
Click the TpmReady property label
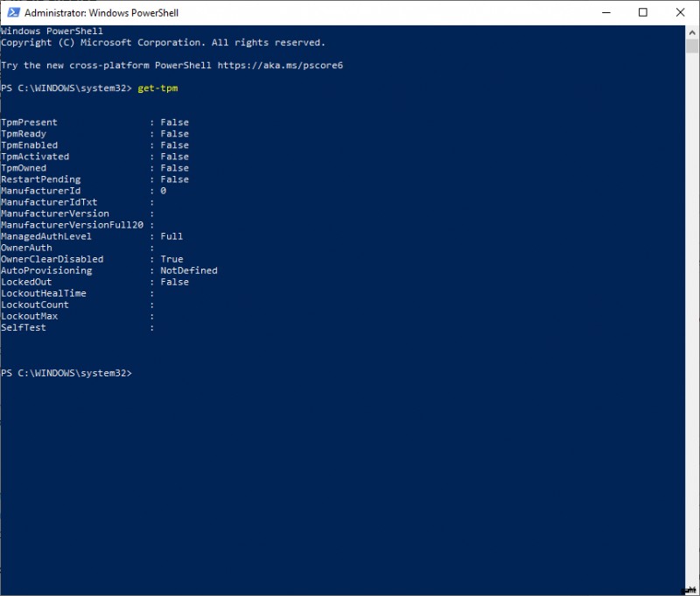pyautogui.click(x=24, y=134)
